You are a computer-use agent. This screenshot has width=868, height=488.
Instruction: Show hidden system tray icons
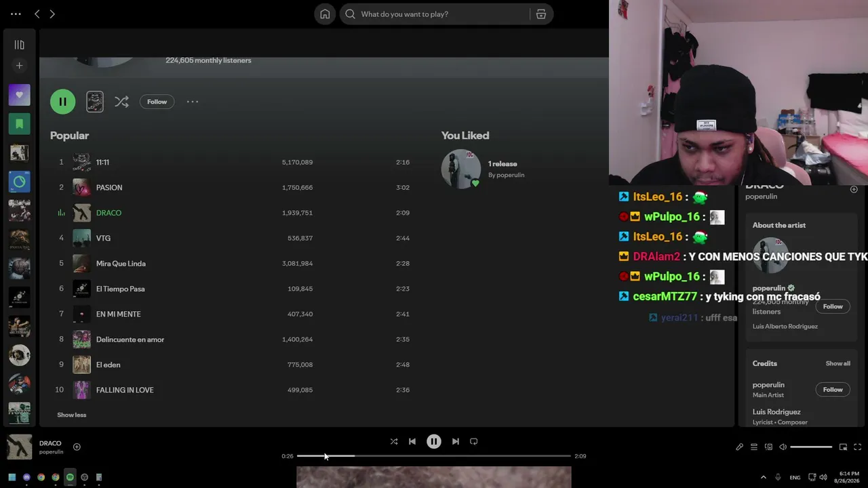click(x=763, y=477)
